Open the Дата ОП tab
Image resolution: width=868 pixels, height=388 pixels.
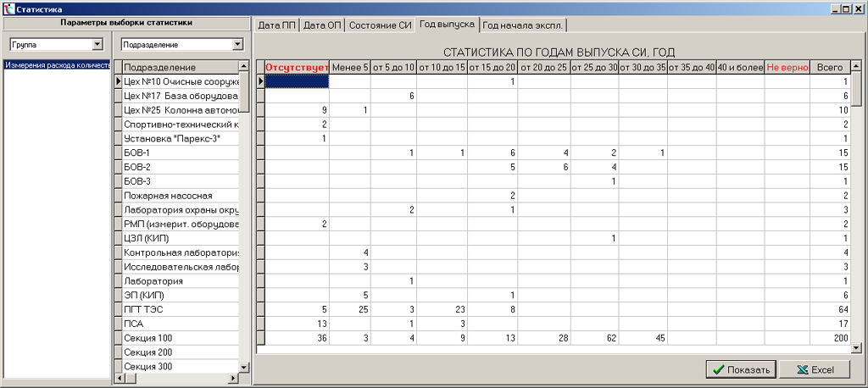coord(322,25)
